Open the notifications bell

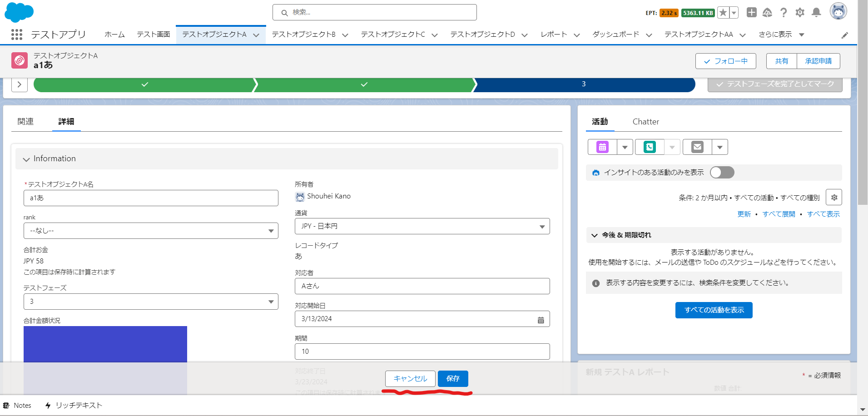click(816, 13)
